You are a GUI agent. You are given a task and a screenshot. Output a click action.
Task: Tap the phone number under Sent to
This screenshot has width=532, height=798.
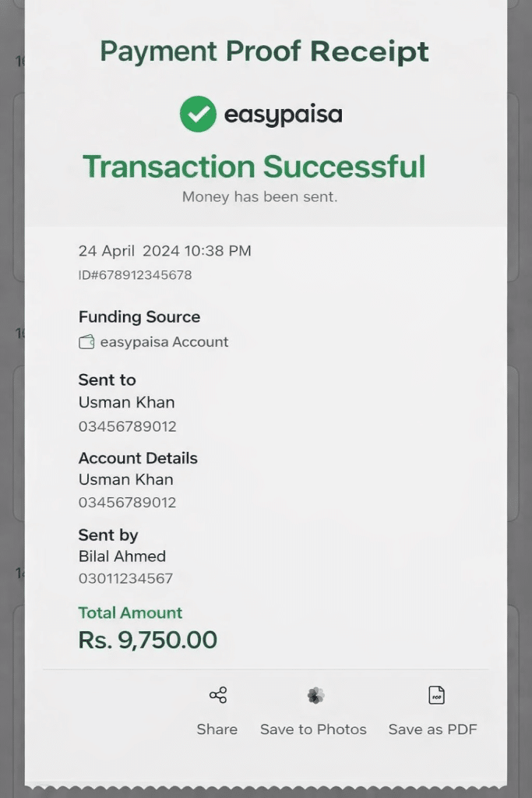click(127, 426)
